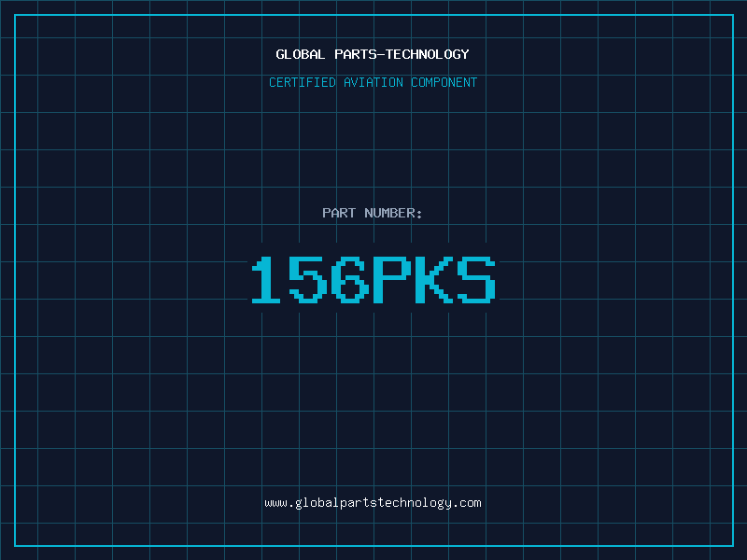
Task: Click the GLOBAL PARTS-TECHNOLOGY heading
Action: coord(373,54)
